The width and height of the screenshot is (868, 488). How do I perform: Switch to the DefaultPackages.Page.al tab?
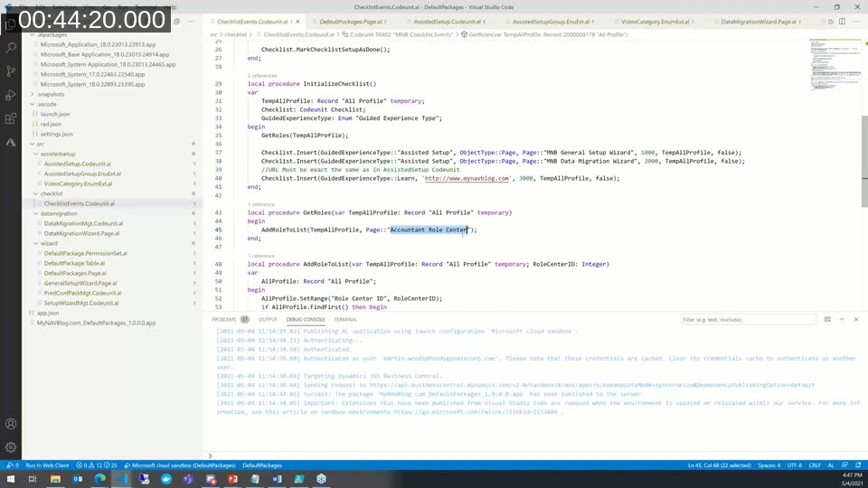[x=351, y=22]
